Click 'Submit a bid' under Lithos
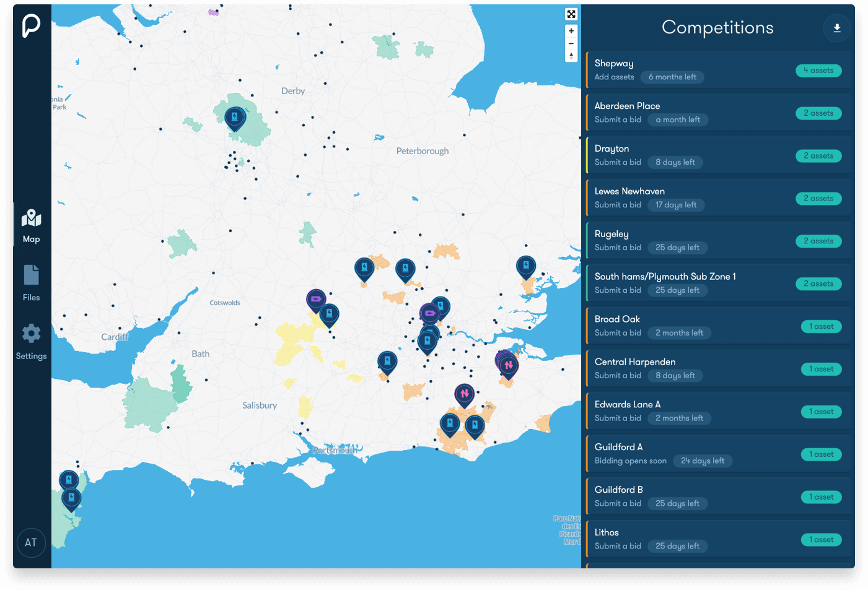The image size is (868, 590). pos(618,547)
